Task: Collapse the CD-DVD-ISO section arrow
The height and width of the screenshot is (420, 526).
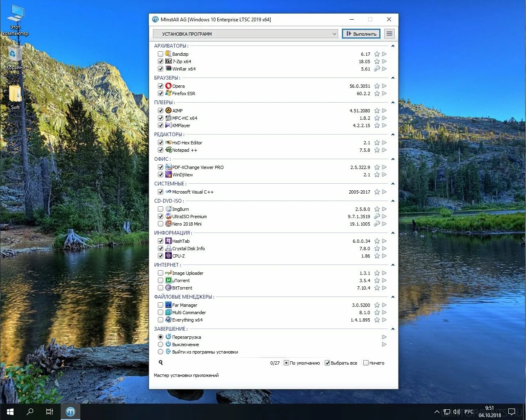Action: 393,201
